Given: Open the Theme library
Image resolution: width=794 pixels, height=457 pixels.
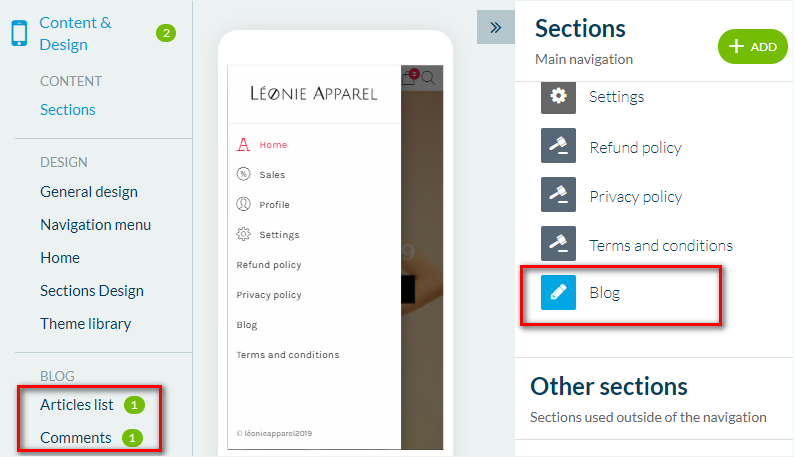Looking at the screenshot, I should pyautogui.click(x=86, y=324).
